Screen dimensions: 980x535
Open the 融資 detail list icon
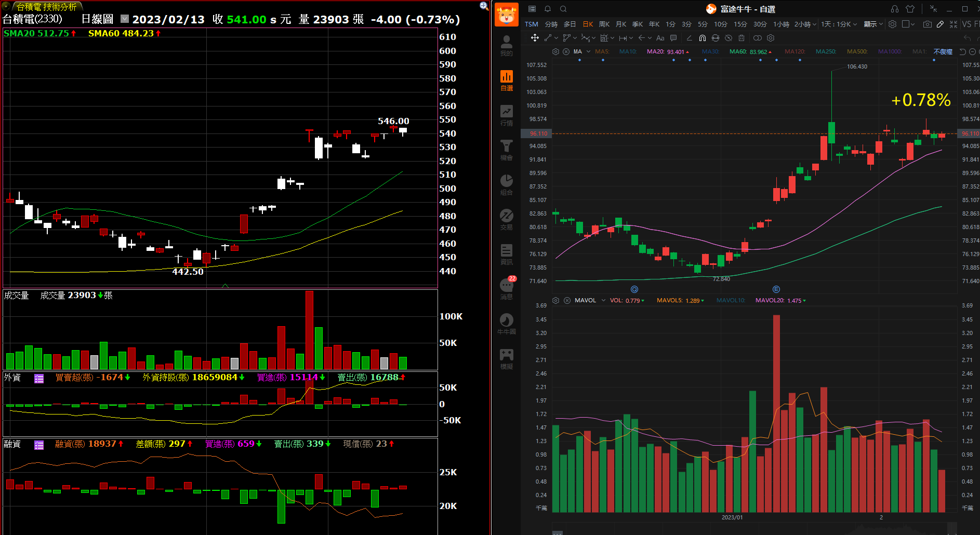point(39,445)
